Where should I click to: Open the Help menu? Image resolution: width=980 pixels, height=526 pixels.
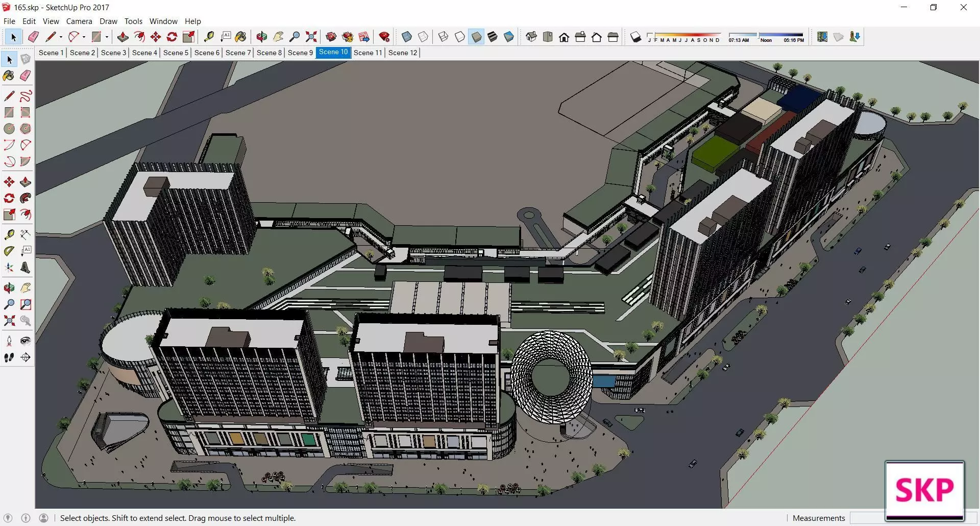[193, 21]
